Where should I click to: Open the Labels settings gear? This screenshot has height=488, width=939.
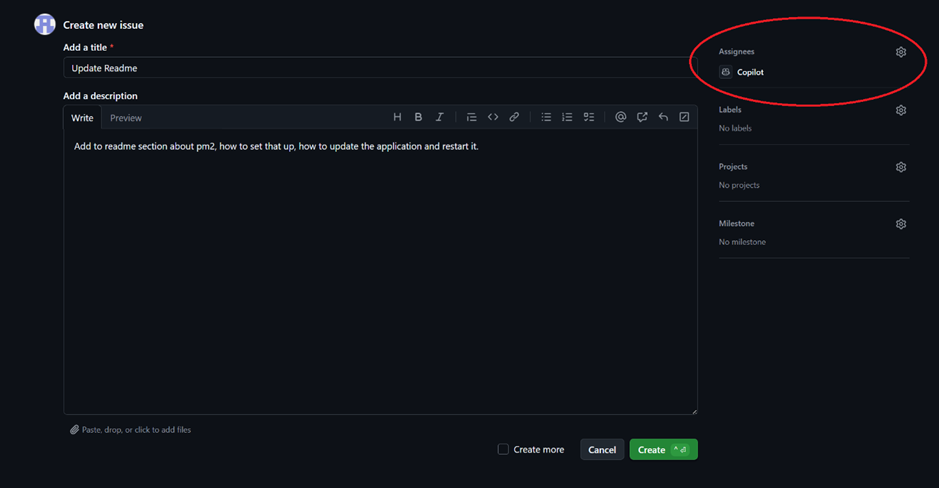(901, 110)
